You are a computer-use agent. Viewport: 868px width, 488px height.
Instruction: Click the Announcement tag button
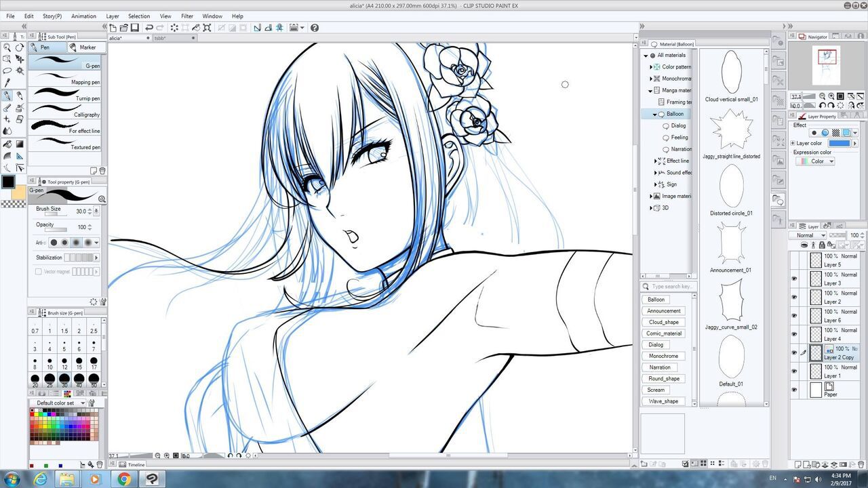click(664, 310)
